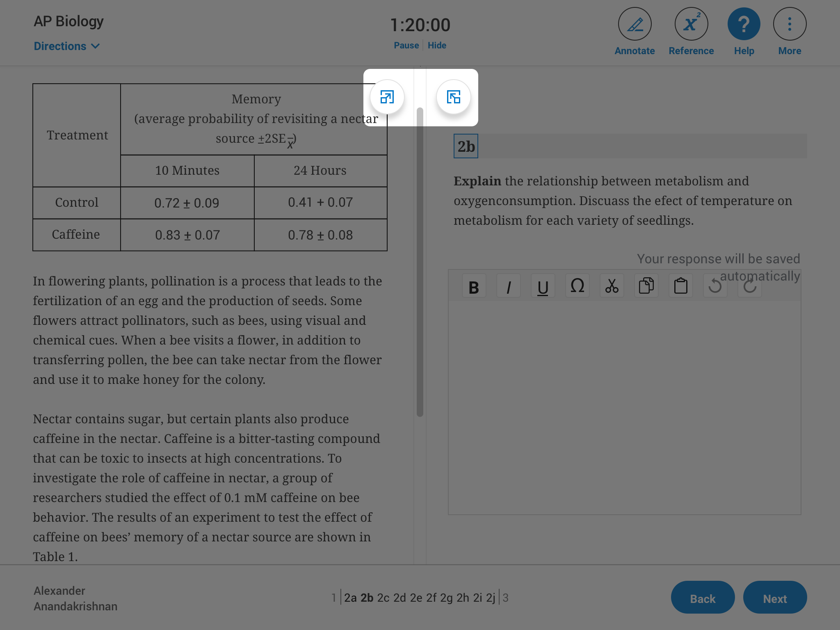Click the Omega special character icon
Viewport: 840px width, 630px height.
(x=577, y=285)
